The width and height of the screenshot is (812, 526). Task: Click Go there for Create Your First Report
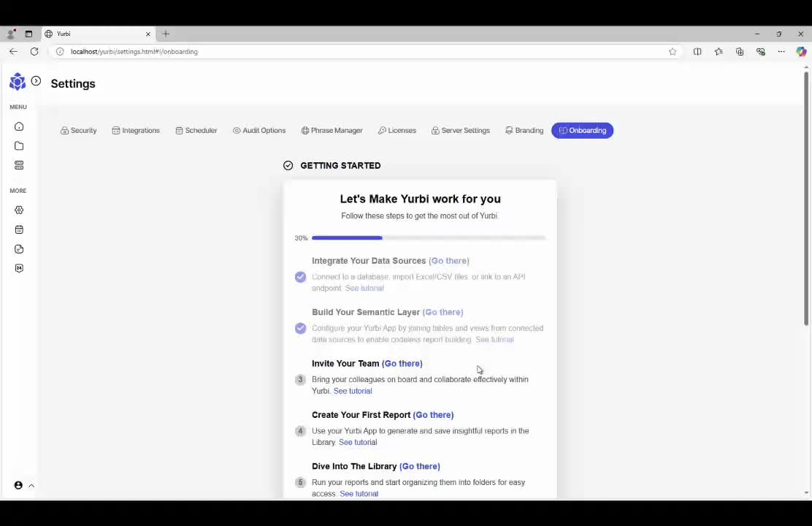[x=434, y=414]
